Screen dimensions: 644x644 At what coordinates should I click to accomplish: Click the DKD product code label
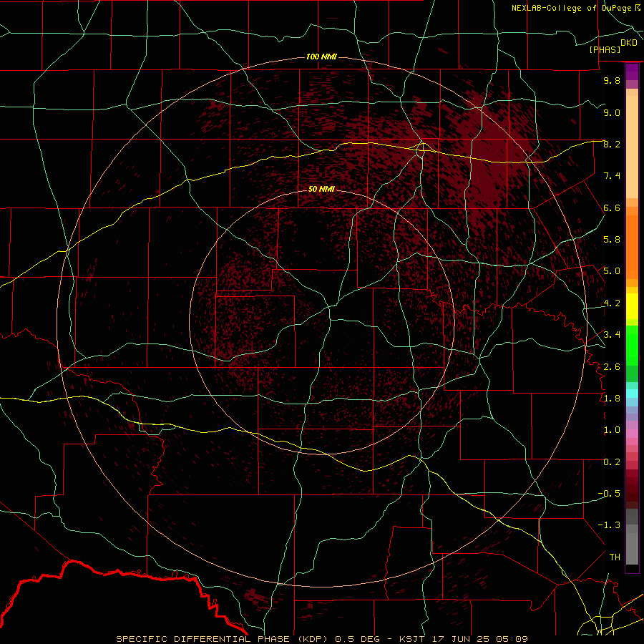(629, 43)
